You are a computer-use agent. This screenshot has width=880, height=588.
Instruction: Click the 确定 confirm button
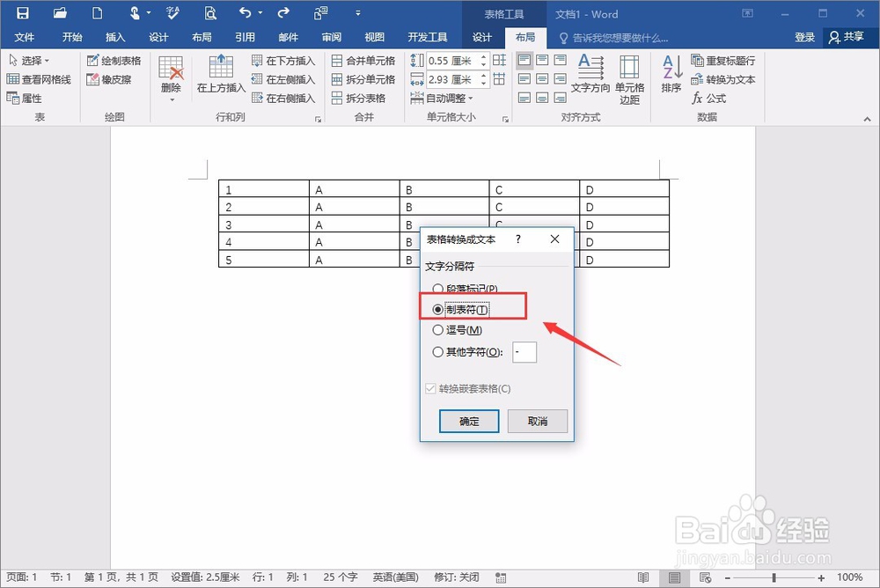click(468, 422)
